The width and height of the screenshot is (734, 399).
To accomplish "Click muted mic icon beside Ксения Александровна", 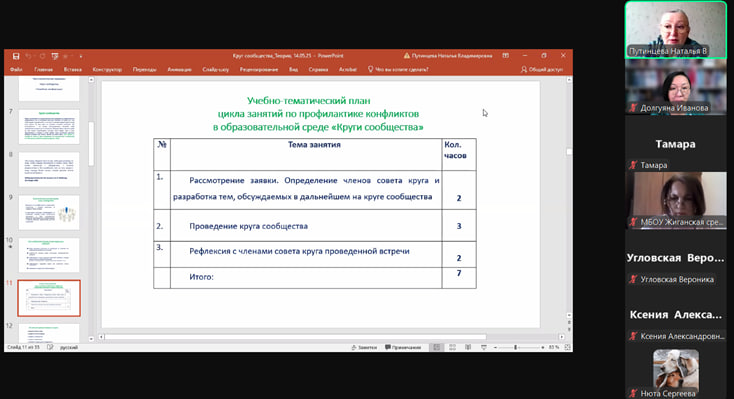I will pos(633,336).
